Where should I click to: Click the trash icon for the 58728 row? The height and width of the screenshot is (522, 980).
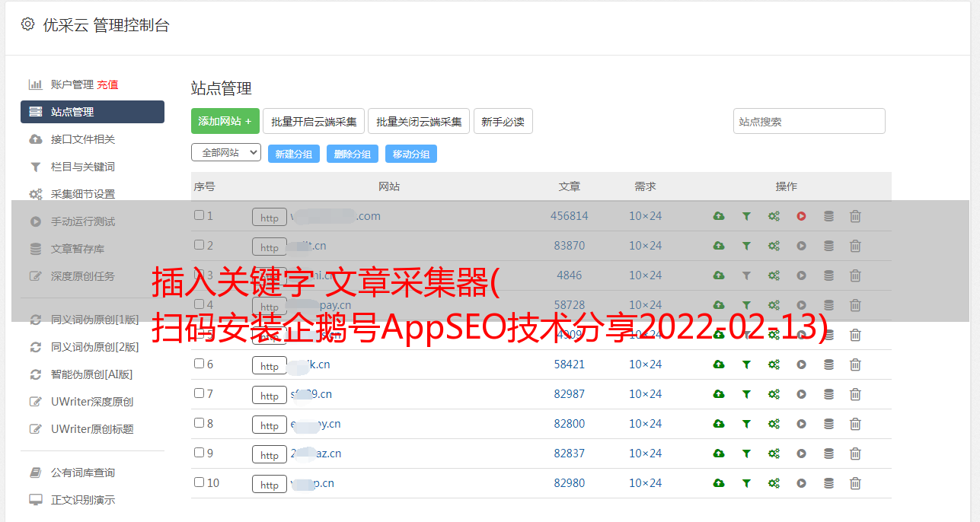pyautogui.click(x=855, y=305)
